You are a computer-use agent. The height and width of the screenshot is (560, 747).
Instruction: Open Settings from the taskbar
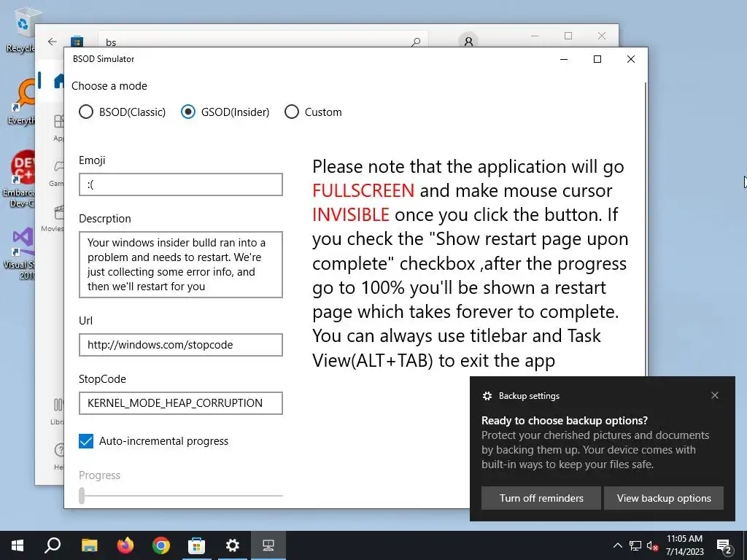pos(233,545)
